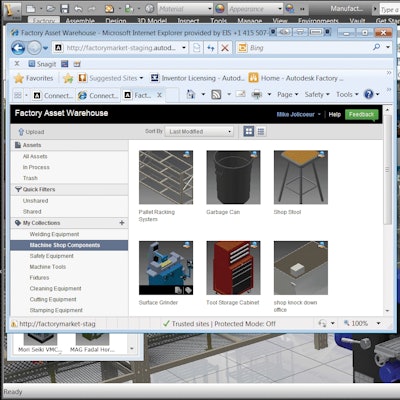Open the Safety menu dropdown
Screen dimensions: 400x400
click(x=317, y=95)
